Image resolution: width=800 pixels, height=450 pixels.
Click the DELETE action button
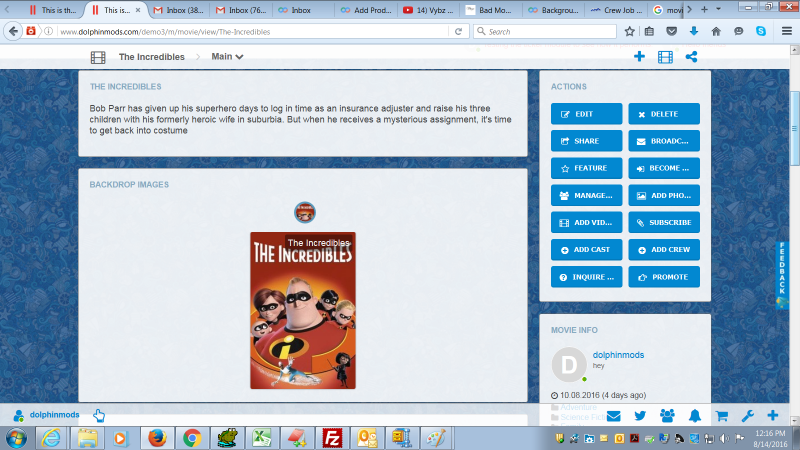point(664,114)
